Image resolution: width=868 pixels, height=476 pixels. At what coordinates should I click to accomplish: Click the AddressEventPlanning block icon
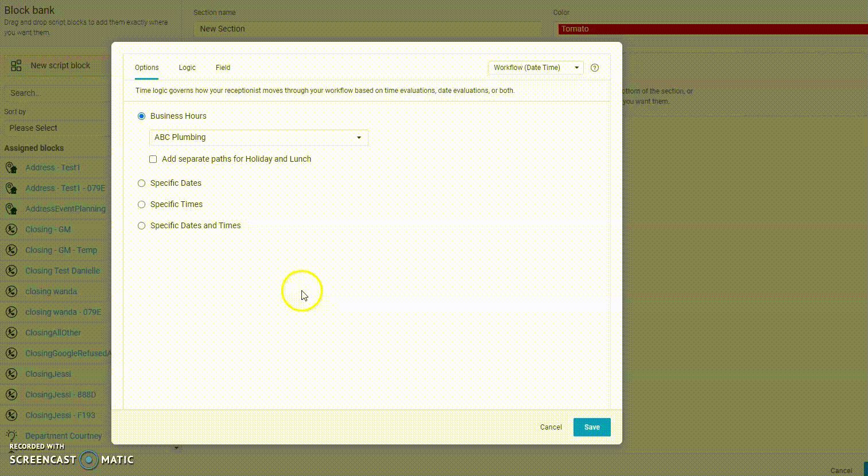point(11,209)
